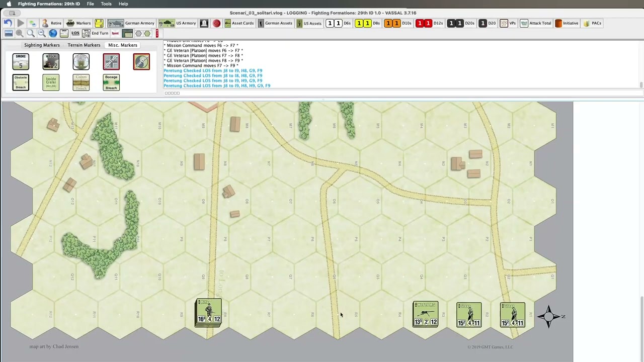644x362 pixels.
Task: Open the Tools menu
Action: tap(106, 4)
